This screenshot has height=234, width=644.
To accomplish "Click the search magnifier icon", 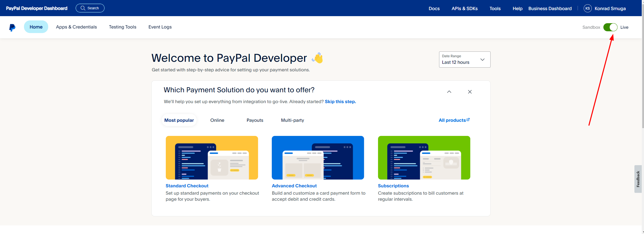I will coord(83,8).
